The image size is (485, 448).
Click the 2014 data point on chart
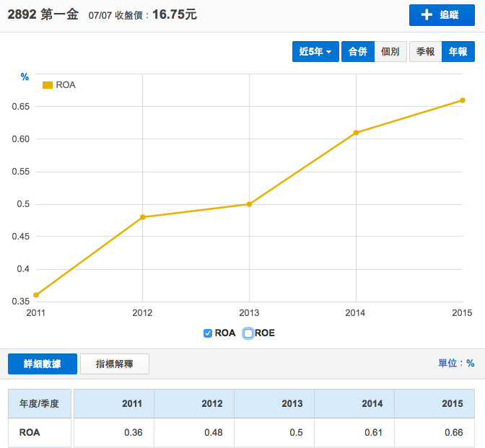tap(356, 133)
